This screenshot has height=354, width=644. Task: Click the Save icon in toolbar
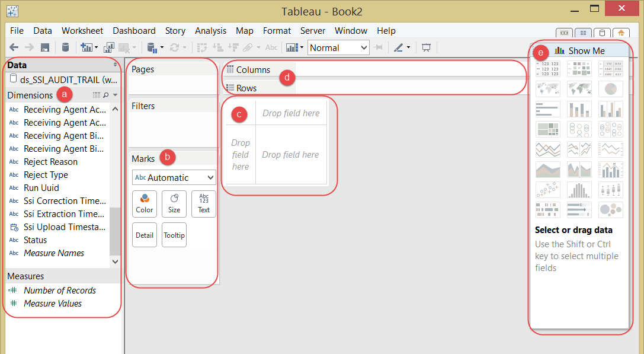pyautogui.click(x=45, y=47)
